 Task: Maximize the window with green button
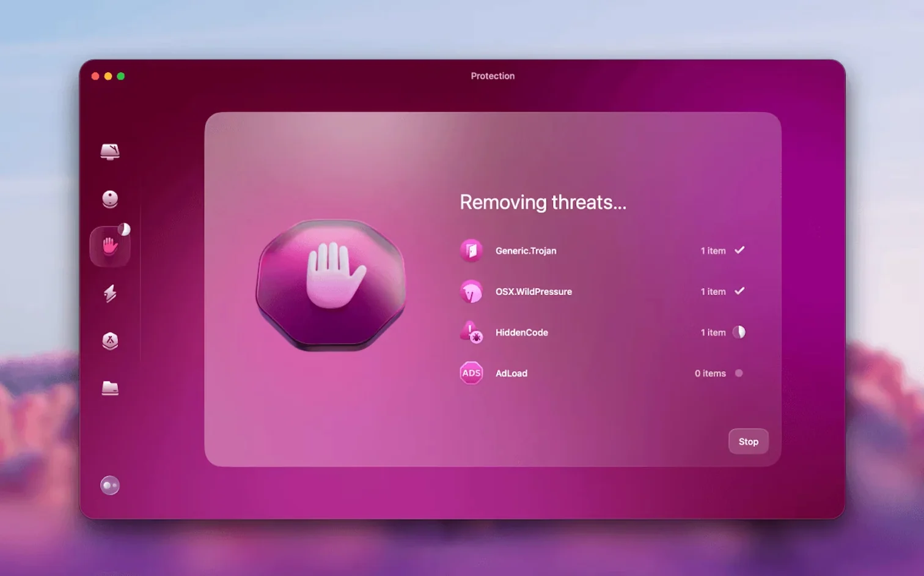click(x=121, y=76)
